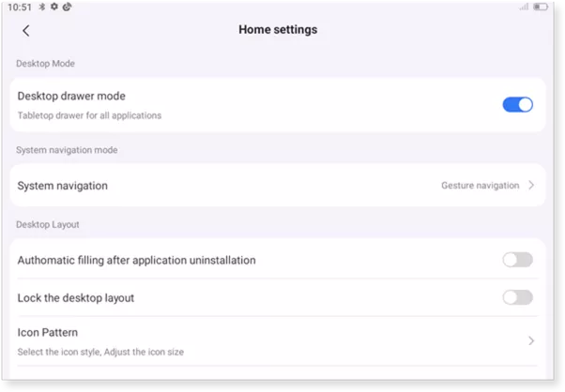
Task: Expand System navigation chevron arrow
Action: [x=531, y=186]
